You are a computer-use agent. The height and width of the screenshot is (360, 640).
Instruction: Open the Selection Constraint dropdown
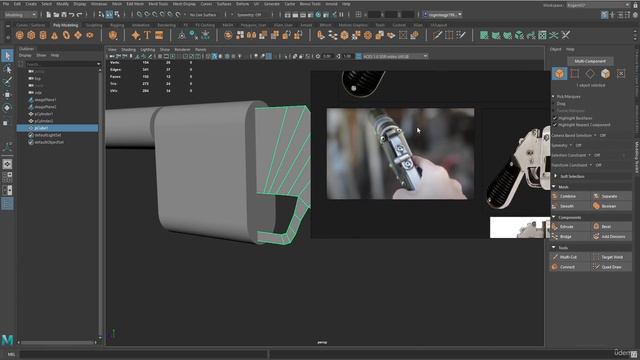point(589,155)
